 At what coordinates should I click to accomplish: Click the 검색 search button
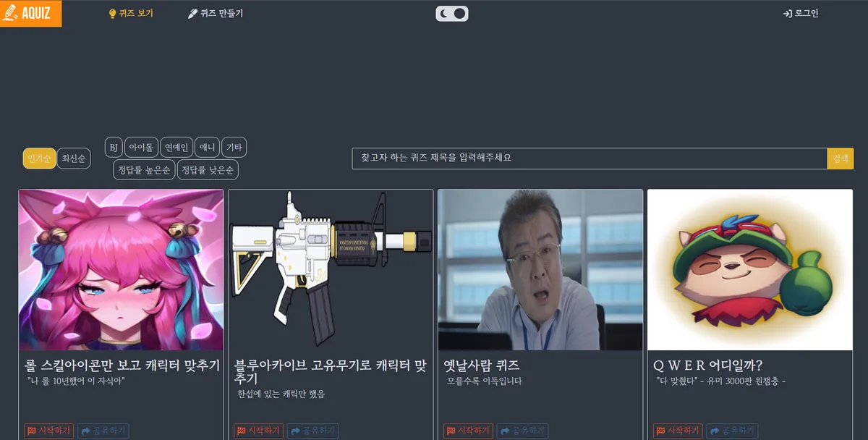pos(841,158)
